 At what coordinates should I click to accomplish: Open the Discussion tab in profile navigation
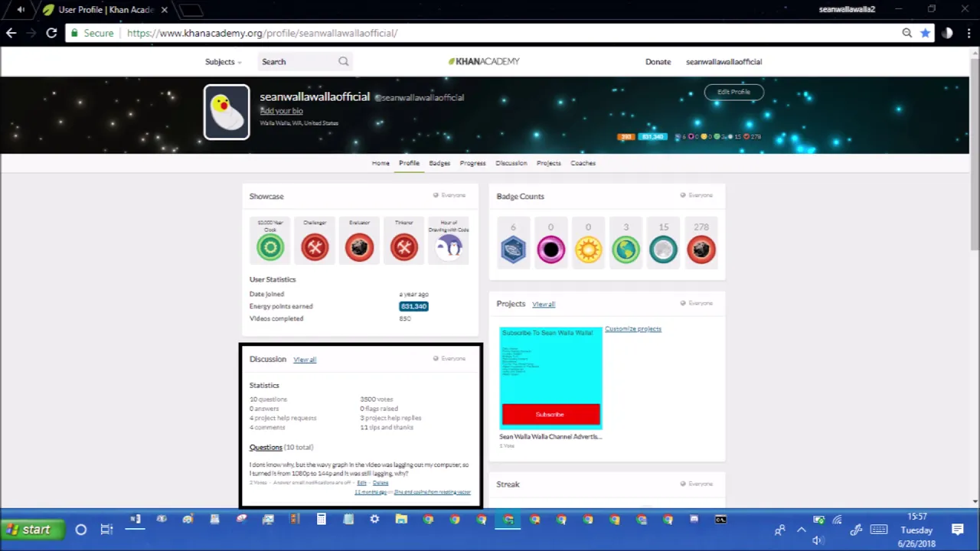pos(511,163)
